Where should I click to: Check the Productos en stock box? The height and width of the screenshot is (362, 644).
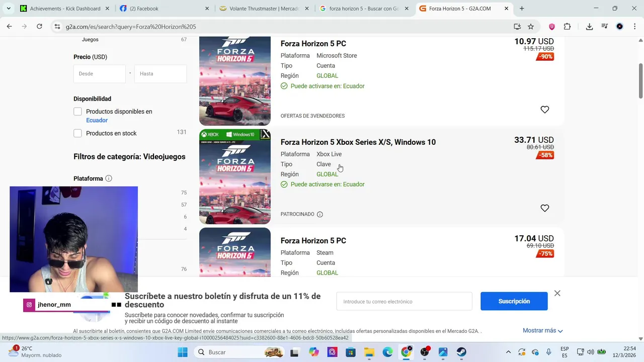[77, 133]
